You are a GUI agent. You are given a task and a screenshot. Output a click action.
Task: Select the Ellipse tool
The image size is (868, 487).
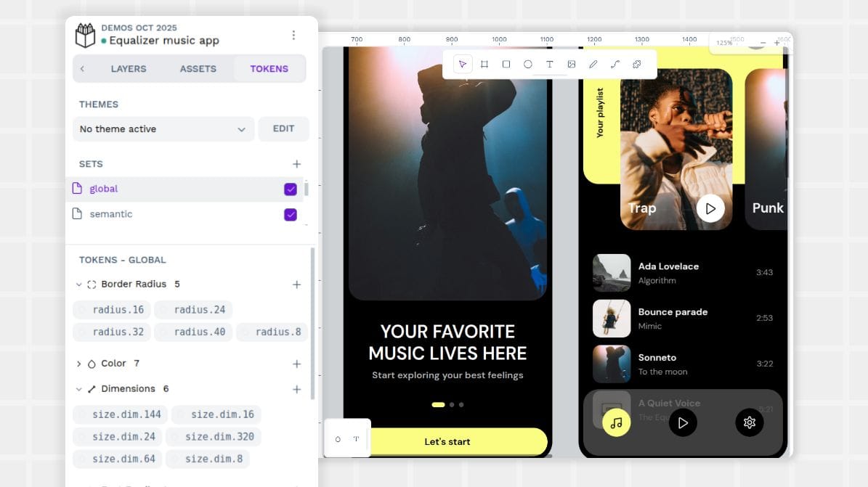coord(528,64)
